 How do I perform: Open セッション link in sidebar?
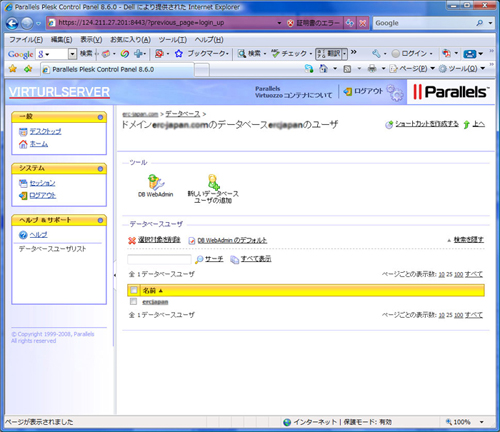click(42, 183)
